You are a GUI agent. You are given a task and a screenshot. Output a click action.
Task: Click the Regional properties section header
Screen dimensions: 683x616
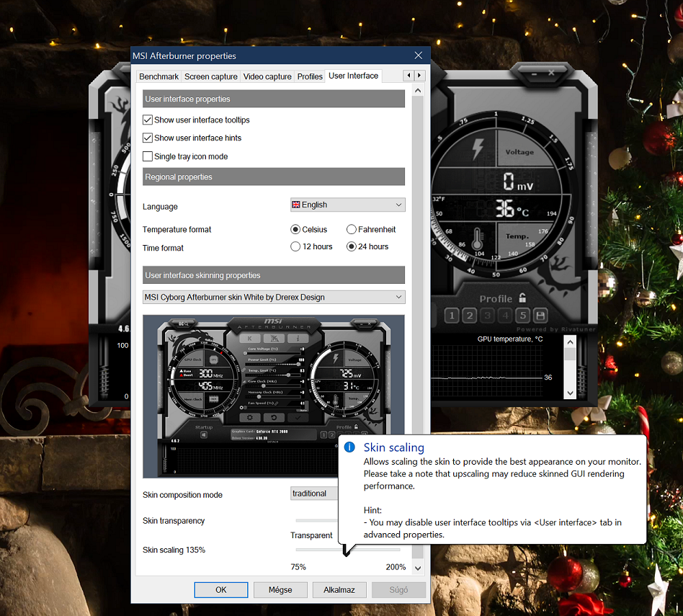click(x=274, y=177)
